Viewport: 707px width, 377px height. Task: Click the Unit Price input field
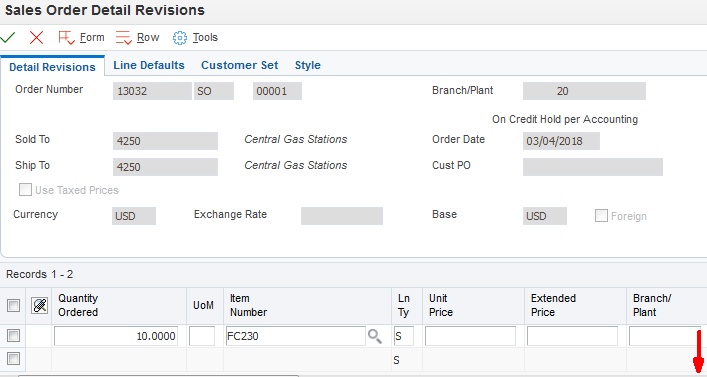(x=470, y=336)
